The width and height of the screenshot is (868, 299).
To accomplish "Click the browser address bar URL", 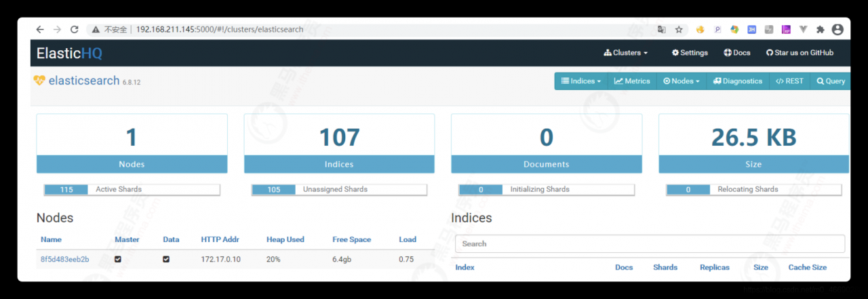I will coord(220,30).
